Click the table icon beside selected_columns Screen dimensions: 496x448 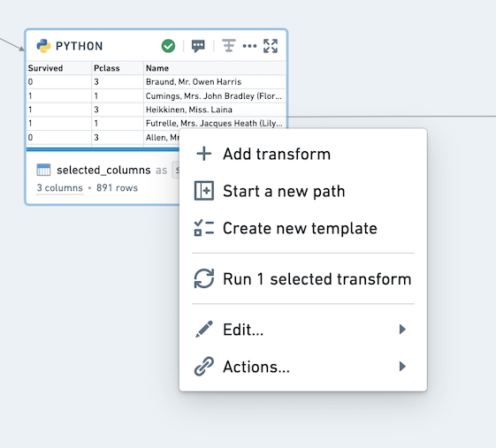click(x=43, y=170)
